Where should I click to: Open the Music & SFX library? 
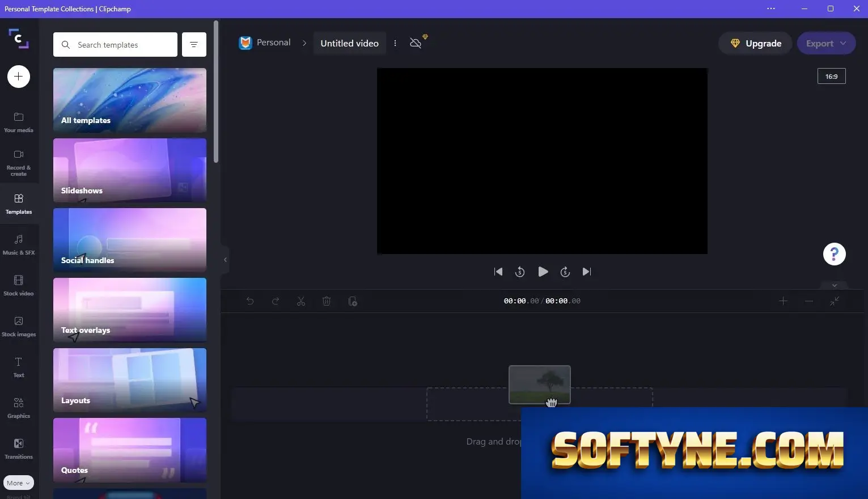click(19, 244)
